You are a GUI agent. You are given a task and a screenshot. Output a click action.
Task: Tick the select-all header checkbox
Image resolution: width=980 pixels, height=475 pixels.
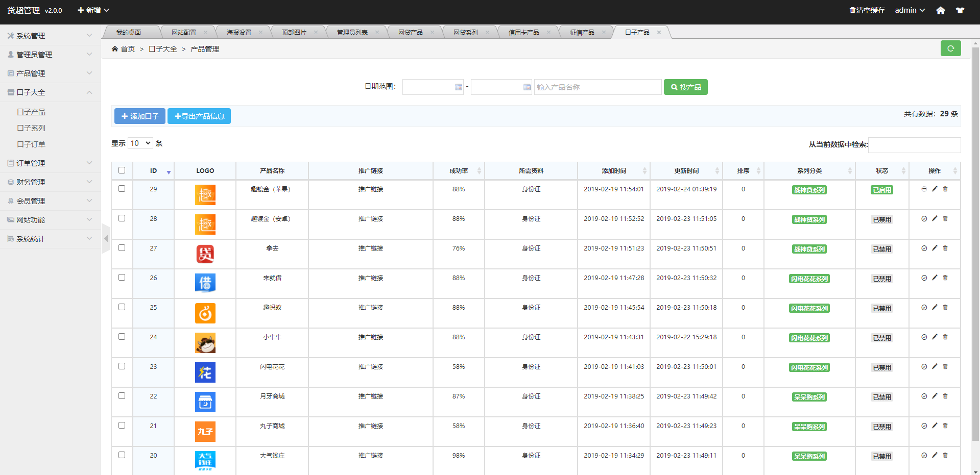tap(122, 170)
